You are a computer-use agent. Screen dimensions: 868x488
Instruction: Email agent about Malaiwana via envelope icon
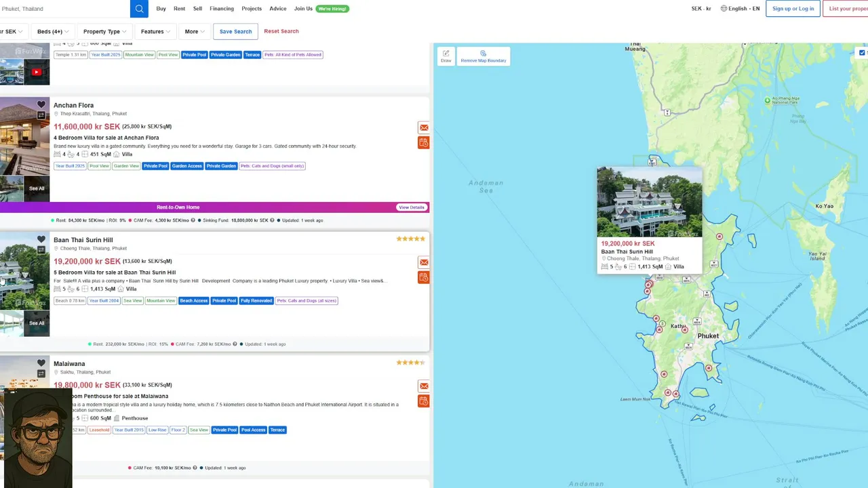[x=424, y=386]
